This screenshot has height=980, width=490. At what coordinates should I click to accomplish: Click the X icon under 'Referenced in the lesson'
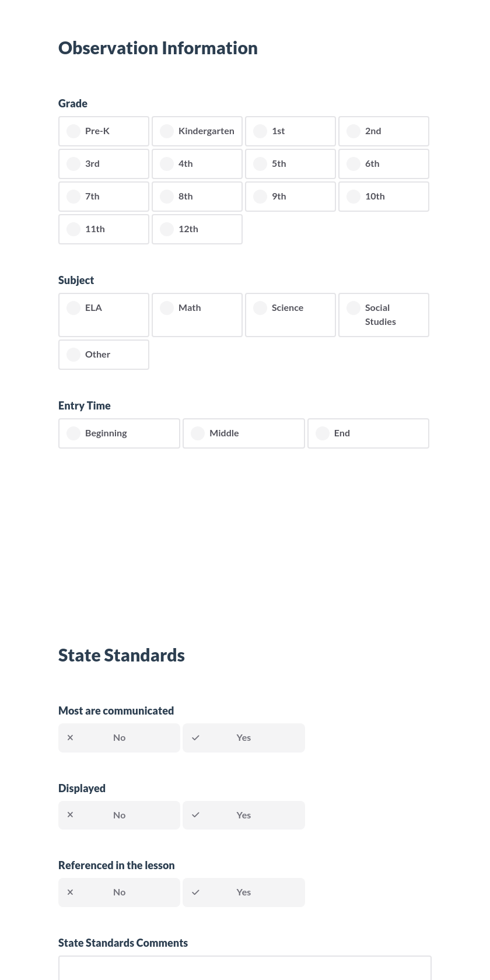pos(70,892)
